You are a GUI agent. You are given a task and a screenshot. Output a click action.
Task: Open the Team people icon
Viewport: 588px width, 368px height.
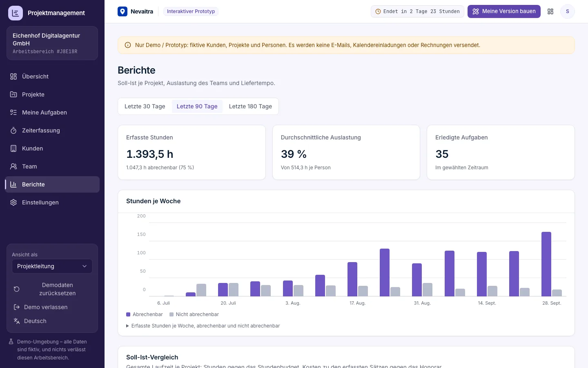tap(13, 166)
